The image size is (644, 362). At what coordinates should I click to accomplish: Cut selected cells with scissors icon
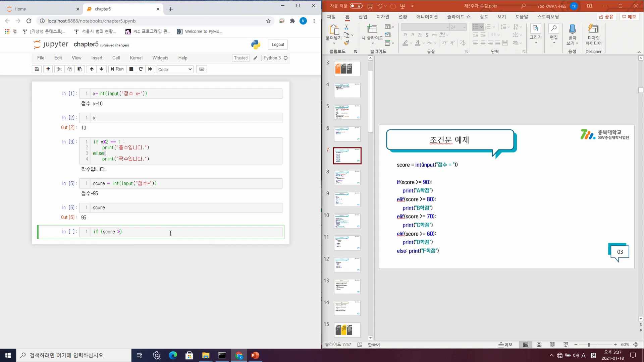point(59,69)
